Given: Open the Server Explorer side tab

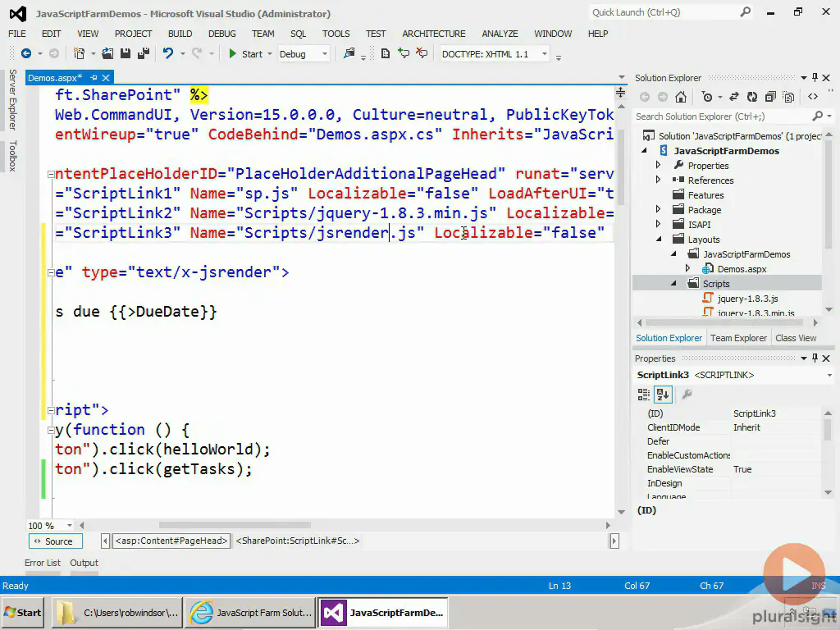Looking at the screenshot, I should (x=13, y=99).
